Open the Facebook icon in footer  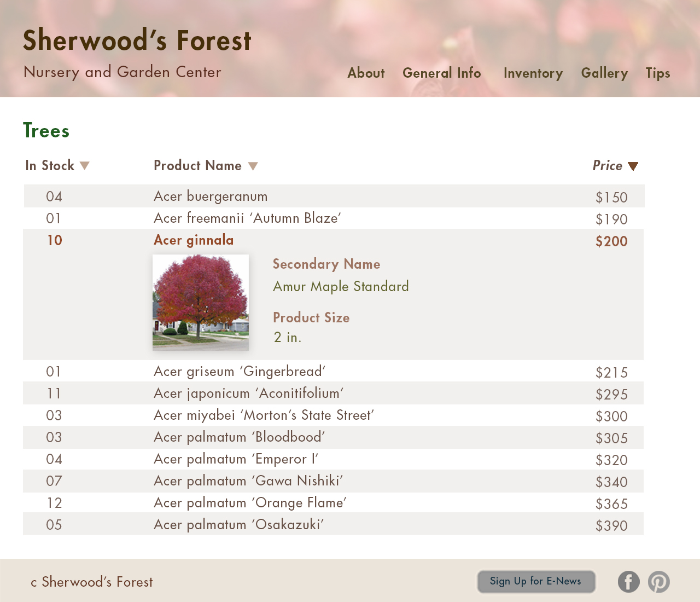(x=628, y=582)
